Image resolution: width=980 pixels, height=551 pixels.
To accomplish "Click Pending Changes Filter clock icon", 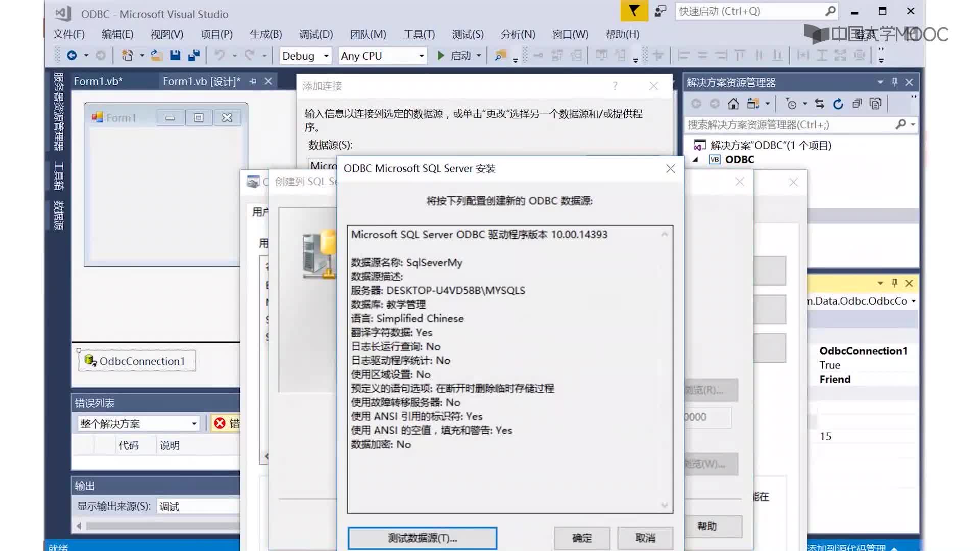I will coord(791,104).
